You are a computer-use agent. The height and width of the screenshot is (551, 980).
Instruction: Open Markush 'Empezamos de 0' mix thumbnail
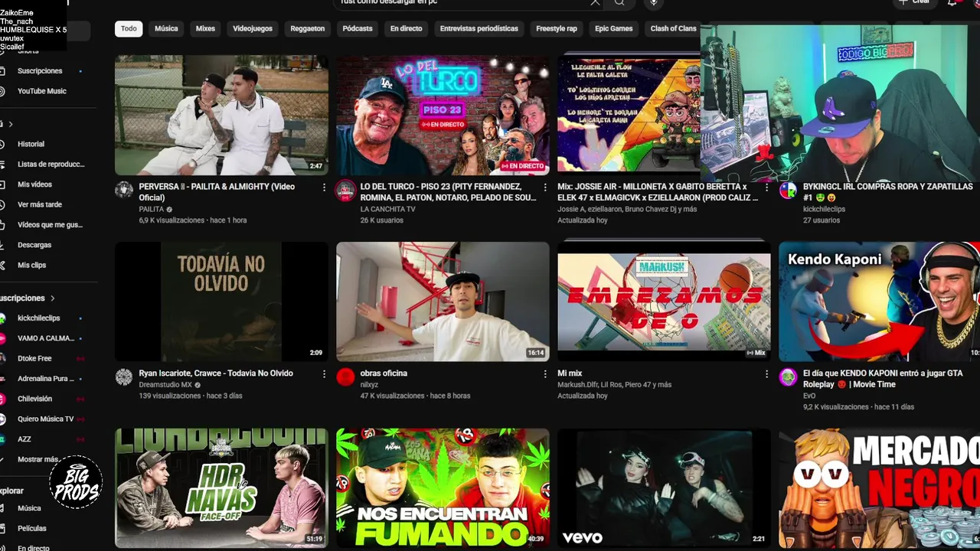(x=664, y=302)
